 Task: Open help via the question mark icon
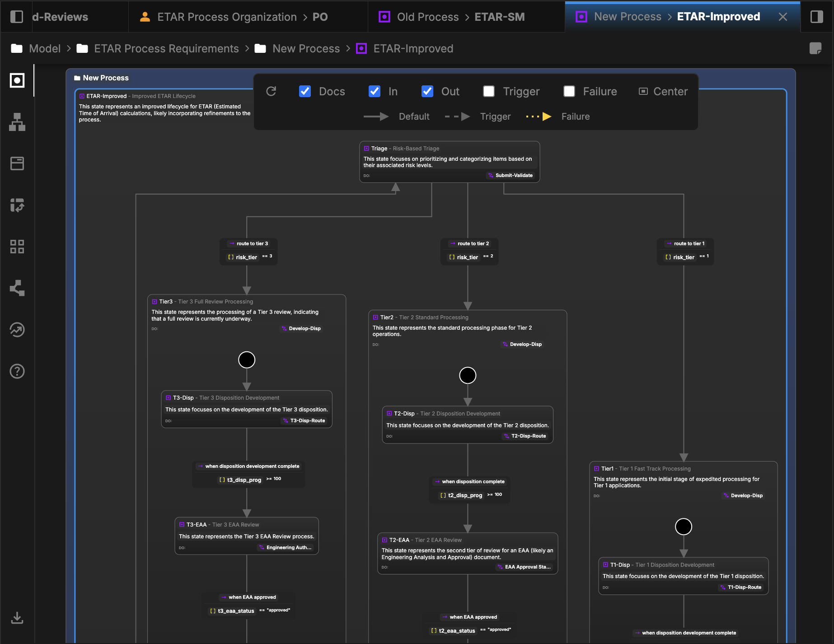tap(17, 371)
